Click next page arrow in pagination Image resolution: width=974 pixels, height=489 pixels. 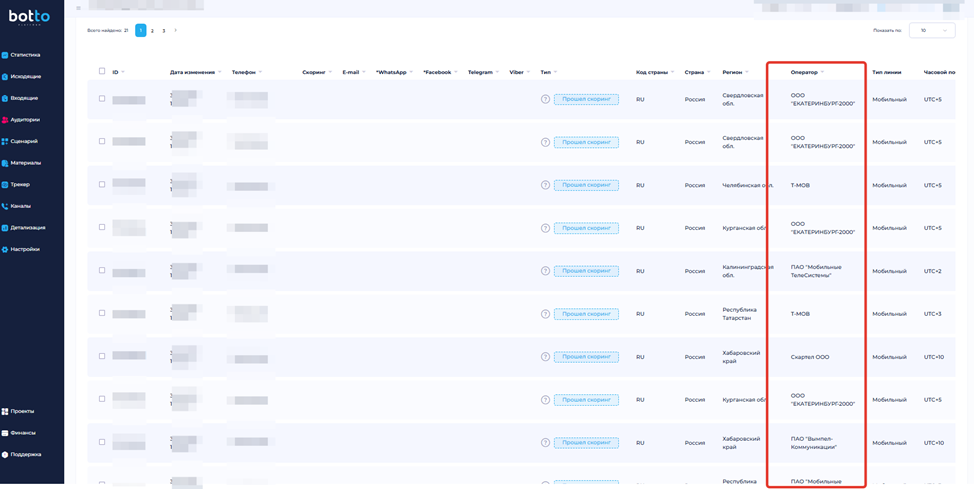(176, 31)
